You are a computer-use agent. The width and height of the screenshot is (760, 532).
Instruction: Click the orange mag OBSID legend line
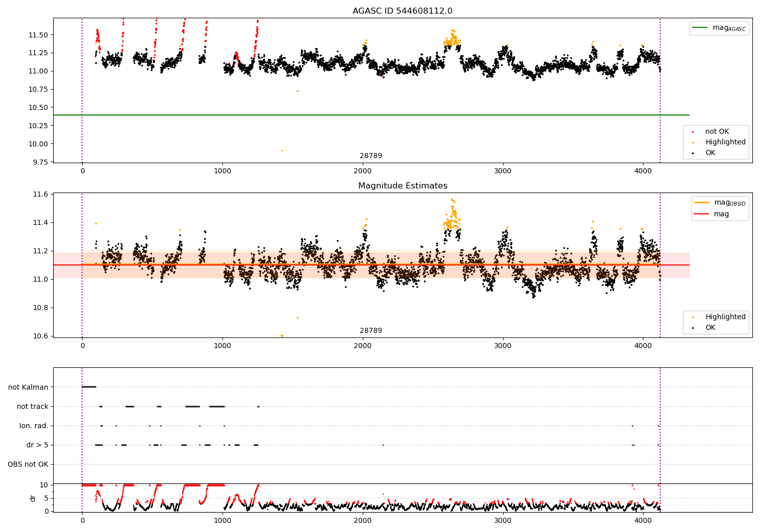pos(701,203)
